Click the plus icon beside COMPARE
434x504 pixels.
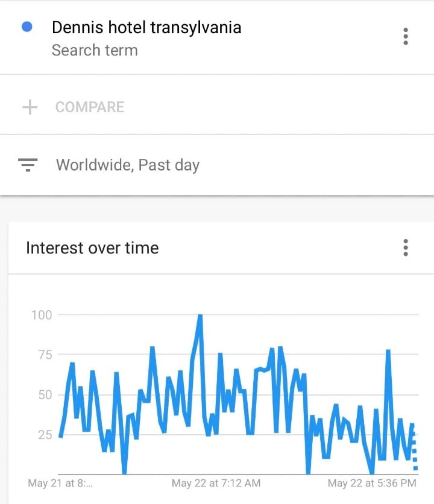(30, 107)
